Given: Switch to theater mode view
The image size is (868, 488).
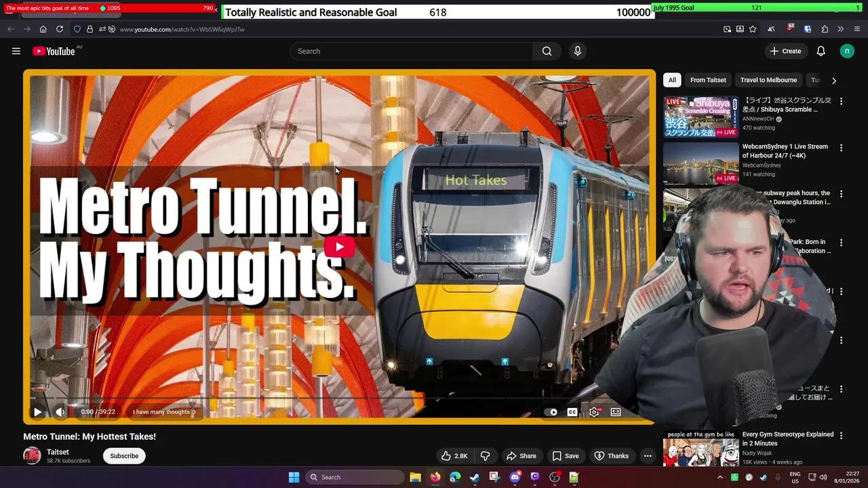Looking at the screenshot, I should 616,411.
